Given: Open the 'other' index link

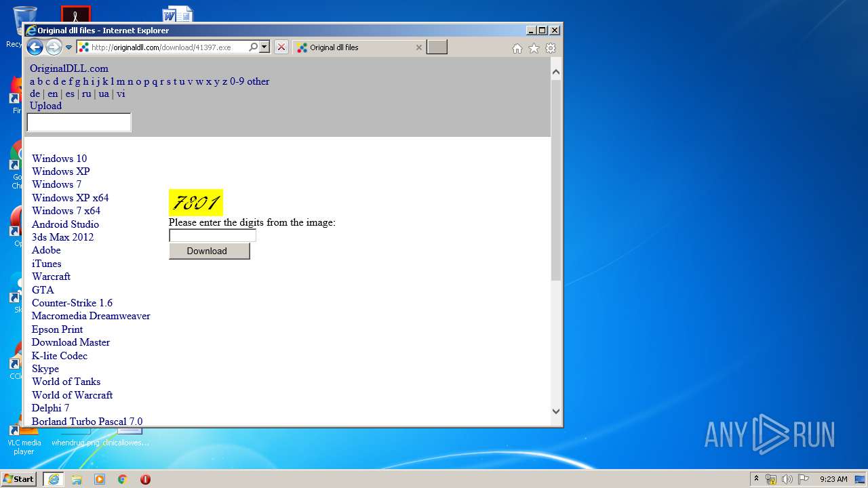Looking at the screenshot, I should [258, 81].
